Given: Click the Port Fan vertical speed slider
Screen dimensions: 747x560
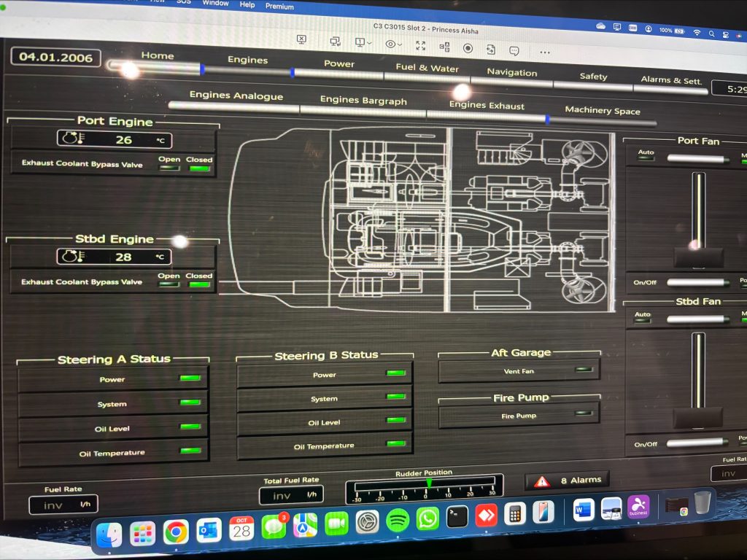Looking at the screenshot, I should point(698,219).
